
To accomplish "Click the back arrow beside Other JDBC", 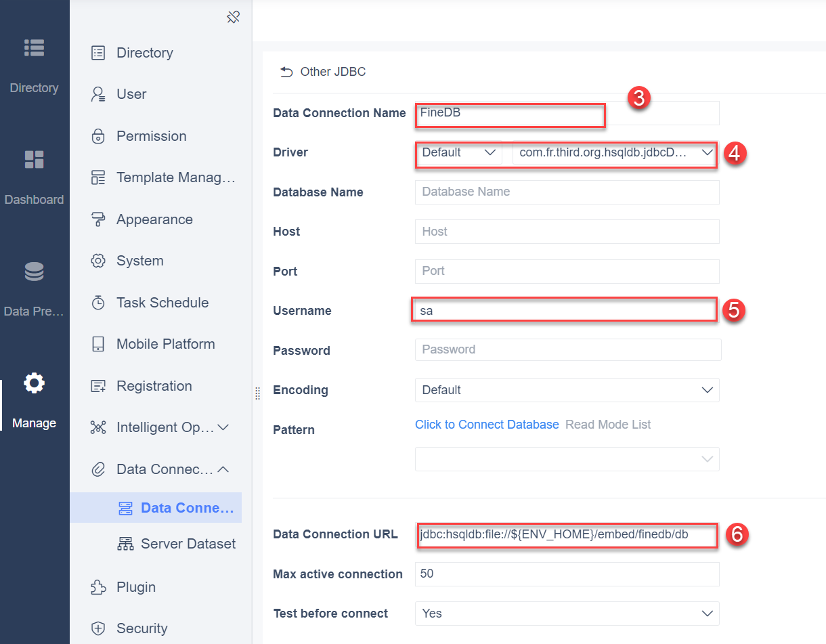I will [x=286, y=72].
